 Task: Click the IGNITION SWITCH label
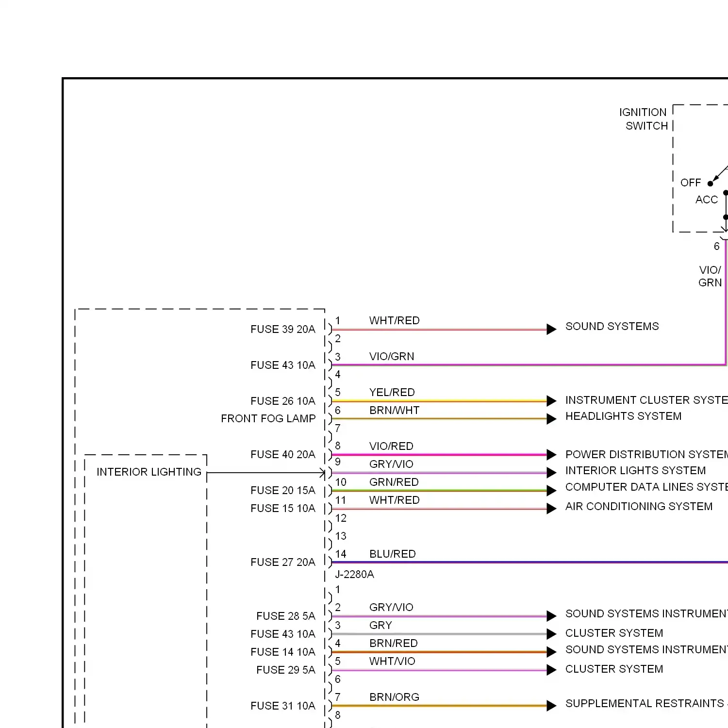[644, 119]
